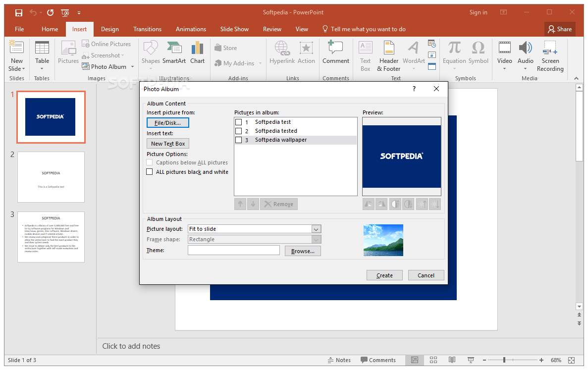Insert a Chart from the ribbon

pyautogui.click(x=197, y=53)
